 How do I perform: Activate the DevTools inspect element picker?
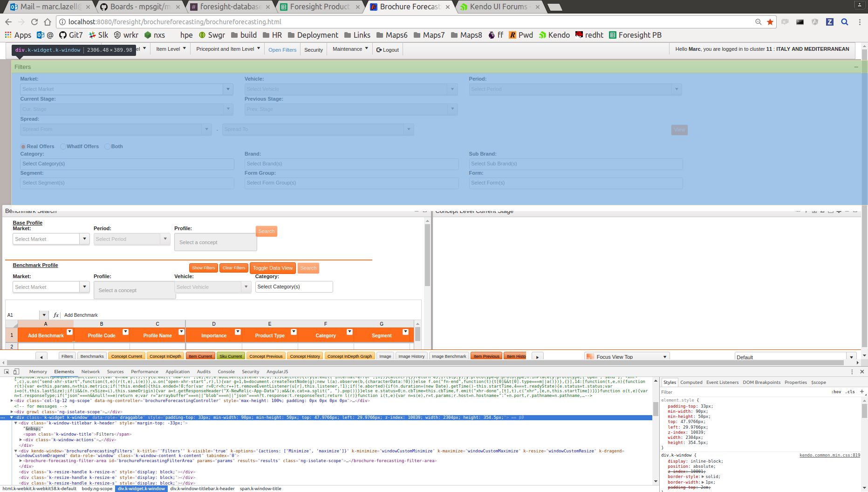click(x=7, y=371)
